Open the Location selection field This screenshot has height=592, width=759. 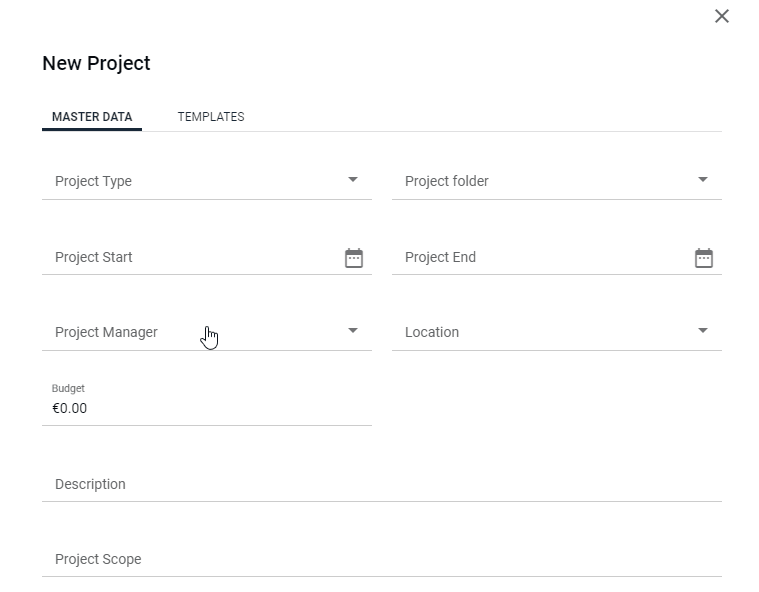pos(557,332)
